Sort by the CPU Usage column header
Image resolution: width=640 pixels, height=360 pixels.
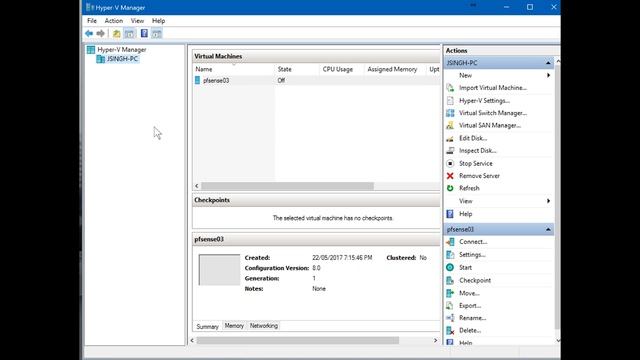coord(342,69)
